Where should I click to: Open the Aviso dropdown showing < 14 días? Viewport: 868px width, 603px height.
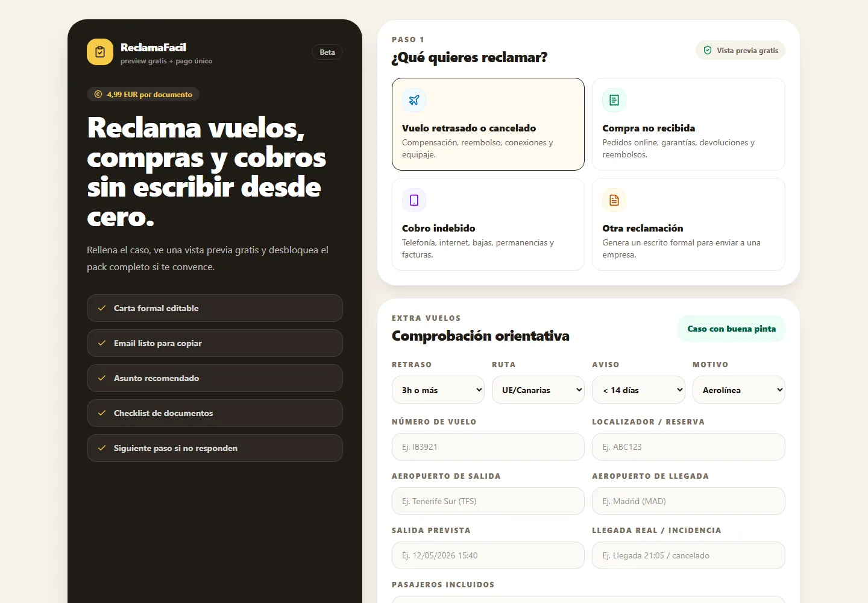coord(638,390)
